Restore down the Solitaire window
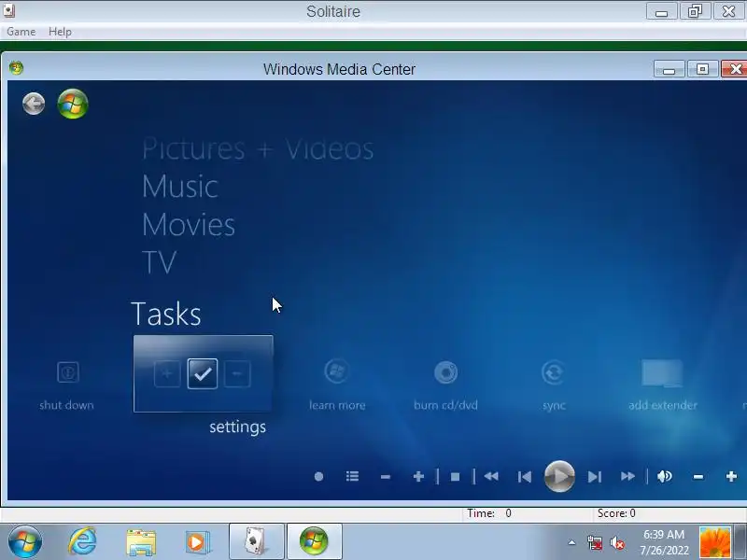The width and height of the screenshot is (747, 560). (695, 11)
